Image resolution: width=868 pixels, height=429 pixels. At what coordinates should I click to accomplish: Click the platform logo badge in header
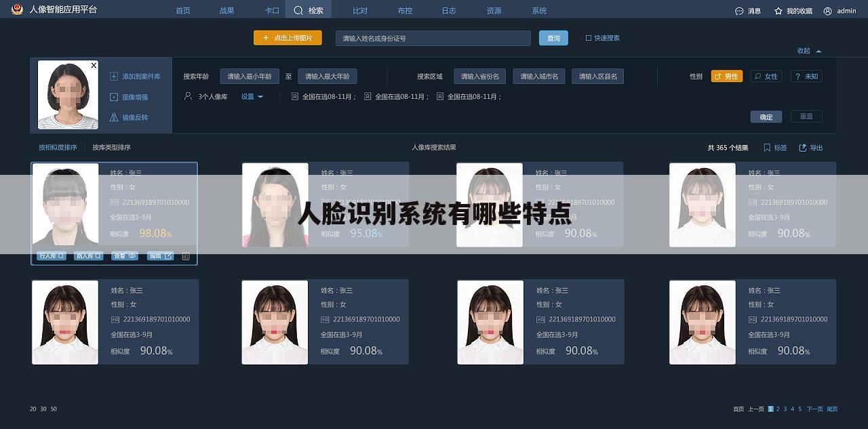[x=17, y=9]
